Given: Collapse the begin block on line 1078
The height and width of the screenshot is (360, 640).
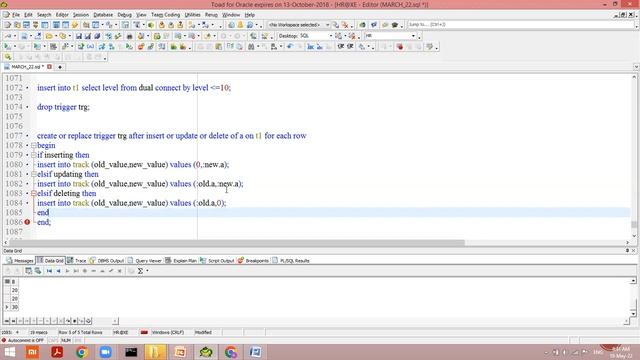Looking at the screenshot, I should pos(34,145).
